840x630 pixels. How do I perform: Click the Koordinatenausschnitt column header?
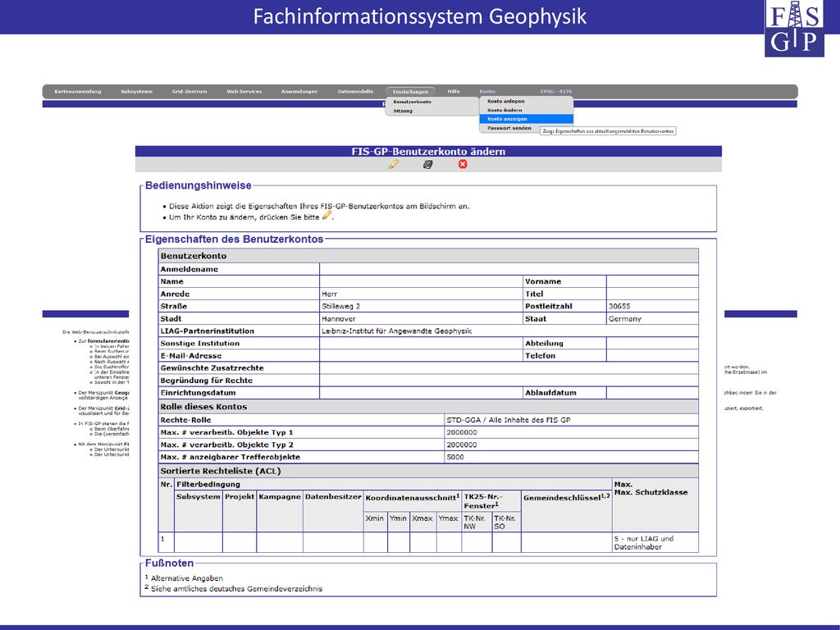click(x=413, y=497)
